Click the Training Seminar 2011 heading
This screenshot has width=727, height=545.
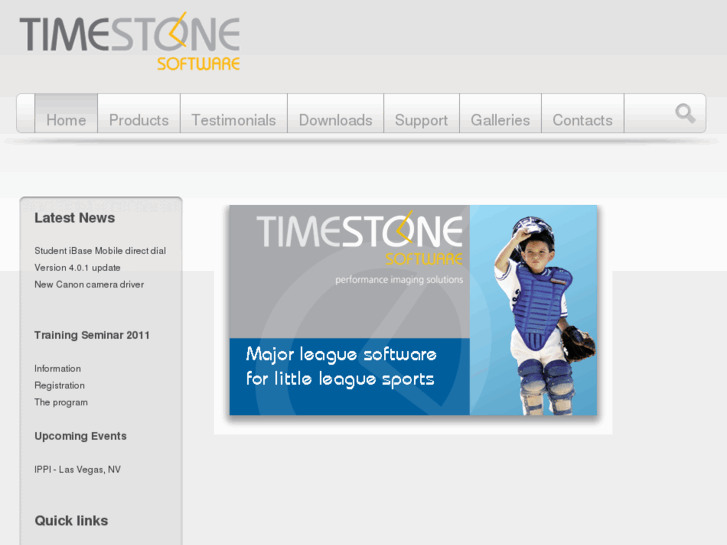point(92,335)
